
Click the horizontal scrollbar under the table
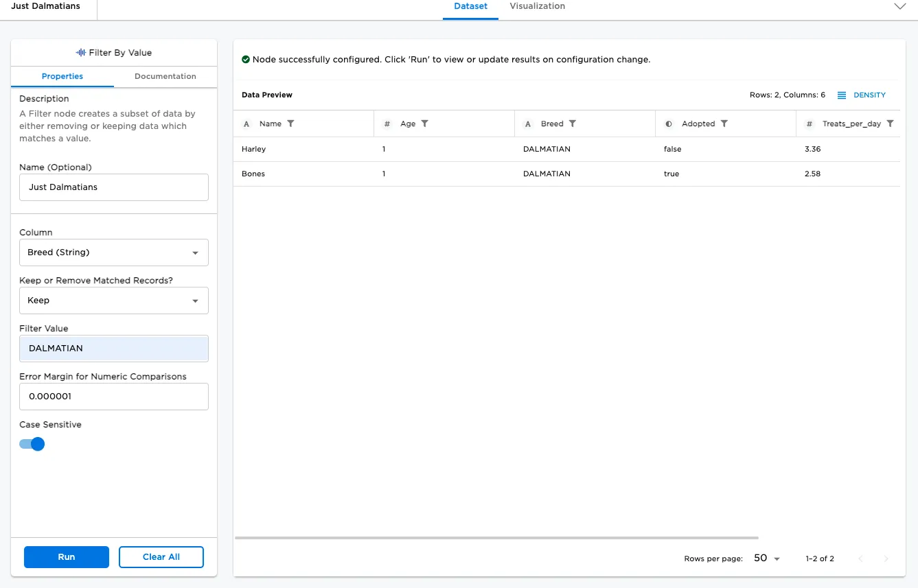point(496,538)
